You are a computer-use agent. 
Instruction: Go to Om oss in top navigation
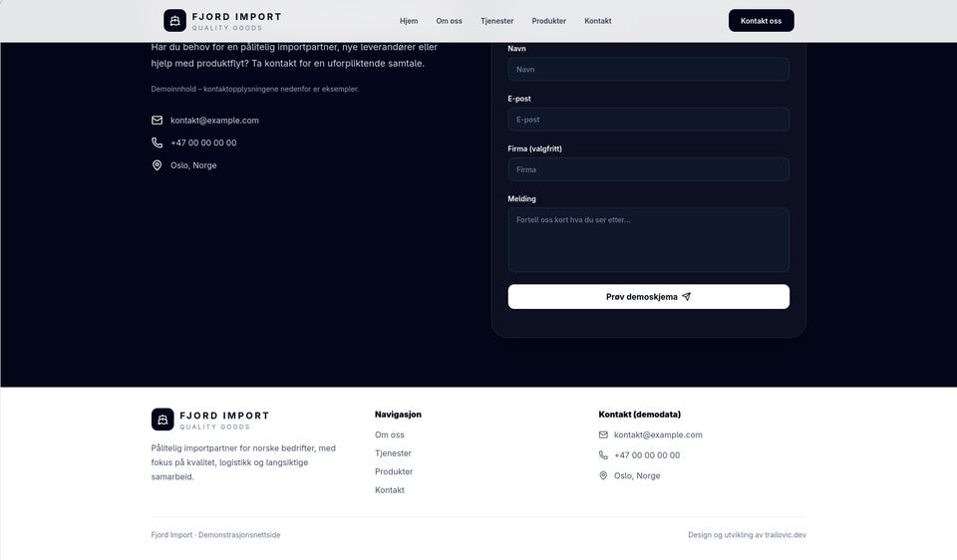[450, 21]
